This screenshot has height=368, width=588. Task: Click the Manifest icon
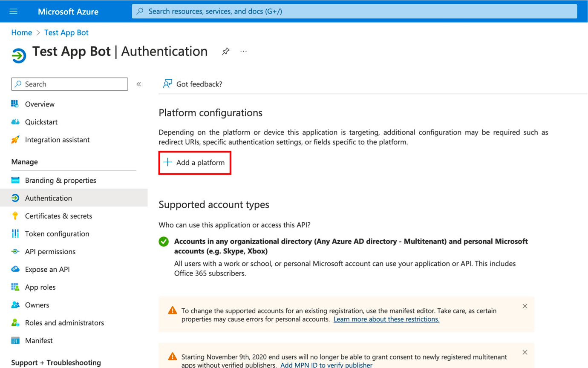[15, 341]
